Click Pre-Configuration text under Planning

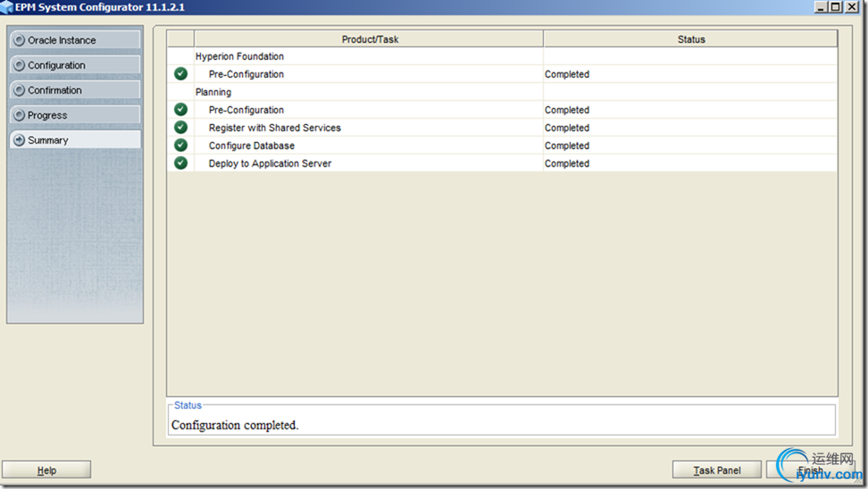246,110
